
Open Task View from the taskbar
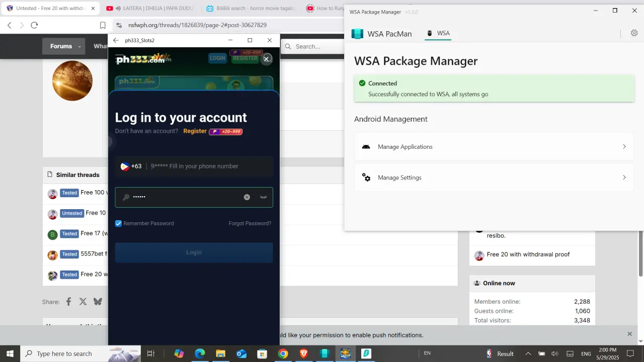(150, 353)
